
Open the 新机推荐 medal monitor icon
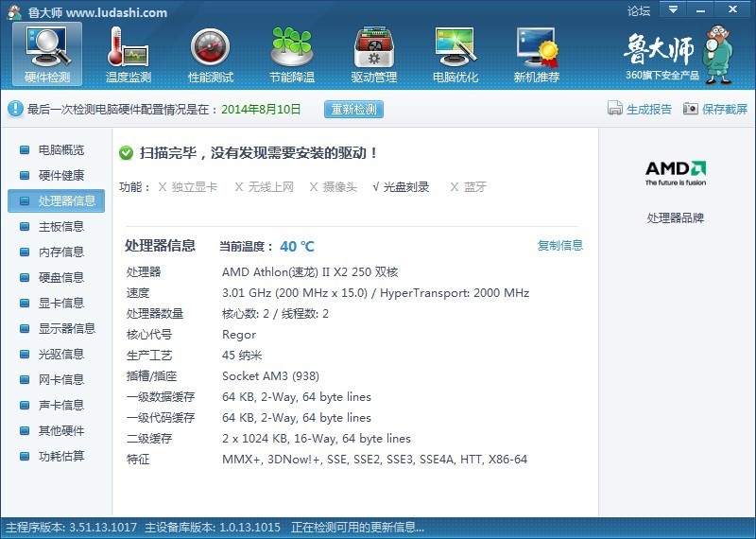pos(536,54)
